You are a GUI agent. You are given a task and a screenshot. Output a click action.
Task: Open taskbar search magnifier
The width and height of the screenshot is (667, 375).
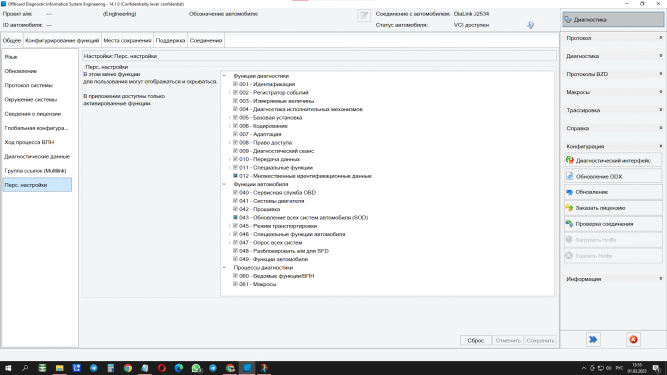[x=25, y=368]
